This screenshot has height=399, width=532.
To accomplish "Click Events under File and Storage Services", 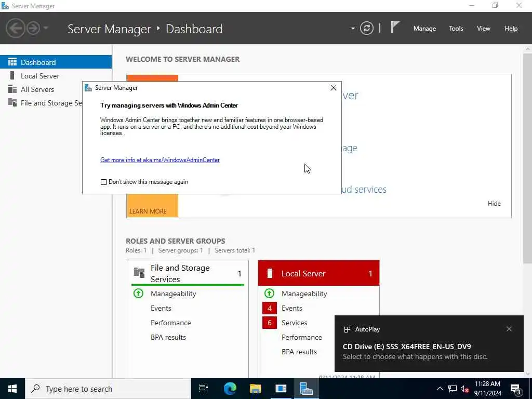I will [x=161, y=308].
